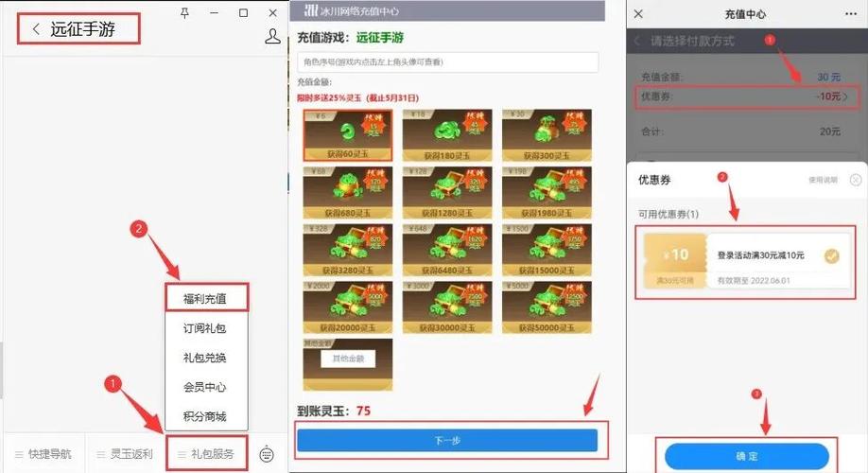
Task: Click the 限时多送25%灵玉 promo text
Action: coord(357,98)
